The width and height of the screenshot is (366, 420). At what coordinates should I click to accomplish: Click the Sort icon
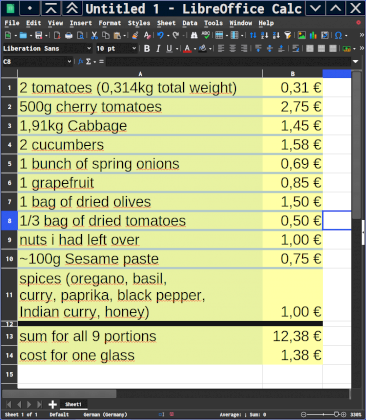point(253,35)
